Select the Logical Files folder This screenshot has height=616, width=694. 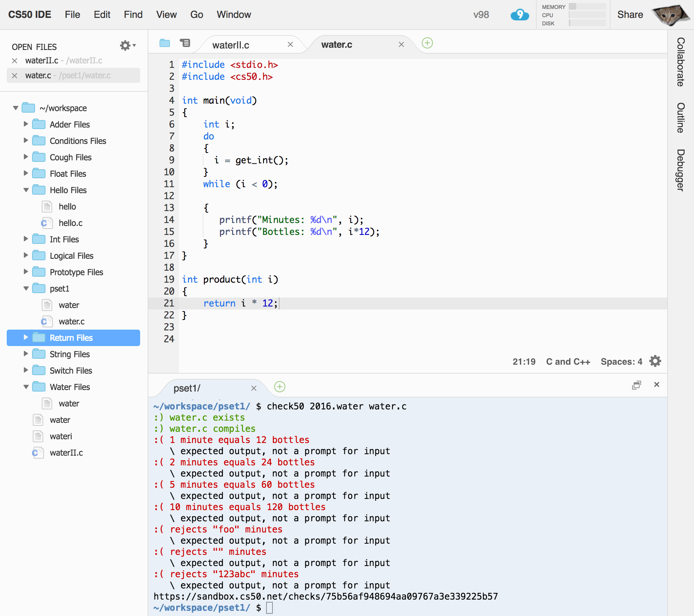tap(71, 256)
